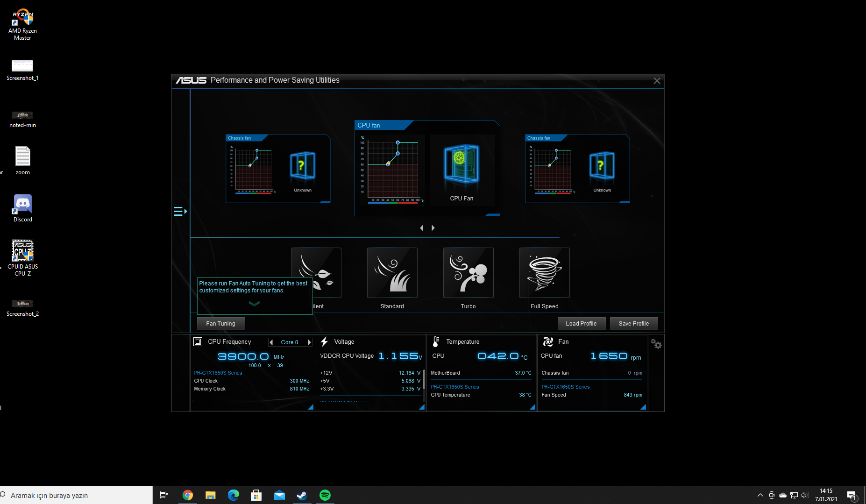Open the volume control in the tray
The image size is (866, 504).
pyautogui.click(x=804, y=495)
